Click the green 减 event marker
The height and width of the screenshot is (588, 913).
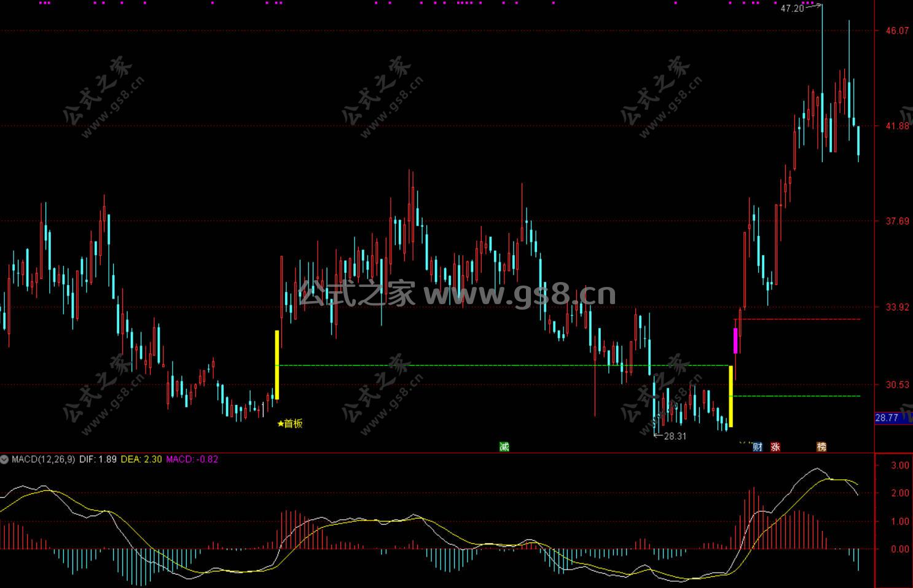[x=504, y=447]
